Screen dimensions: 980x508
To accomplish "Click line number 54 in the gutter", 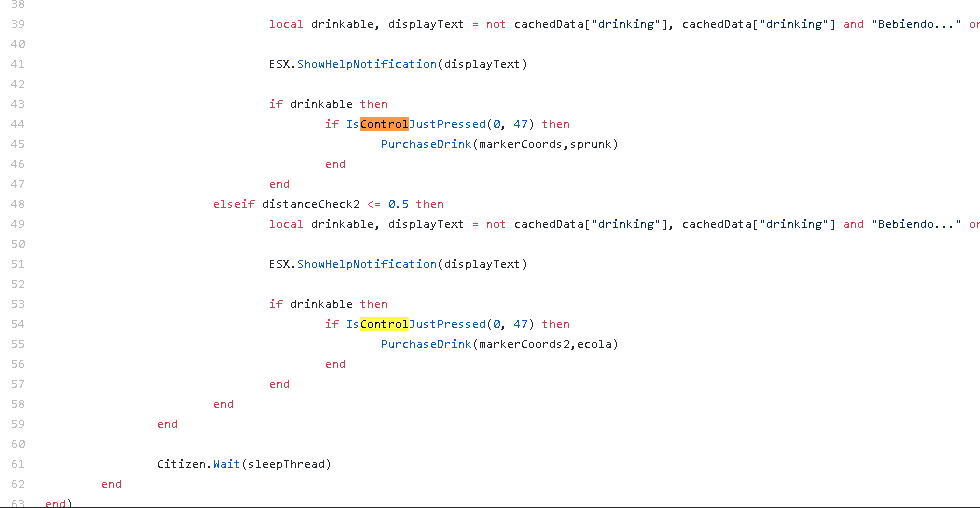I will (18, 324).
